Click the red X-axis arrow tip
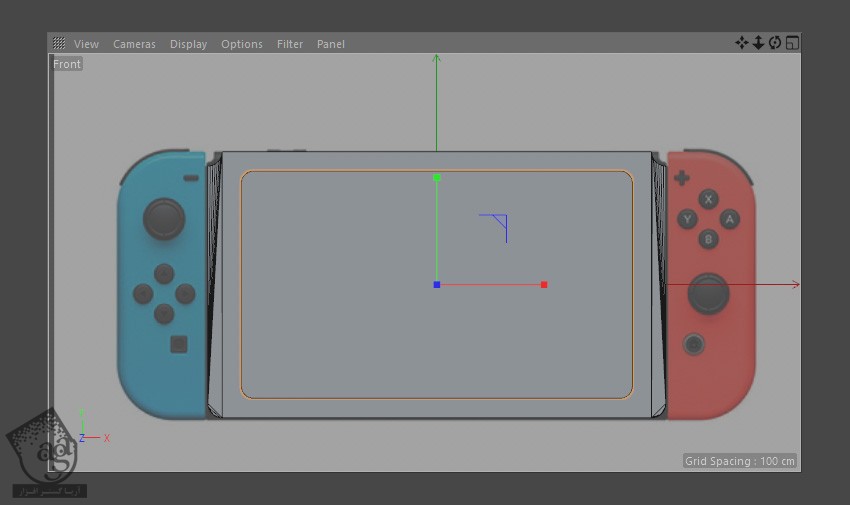850x505 pixels. point(795,285)
